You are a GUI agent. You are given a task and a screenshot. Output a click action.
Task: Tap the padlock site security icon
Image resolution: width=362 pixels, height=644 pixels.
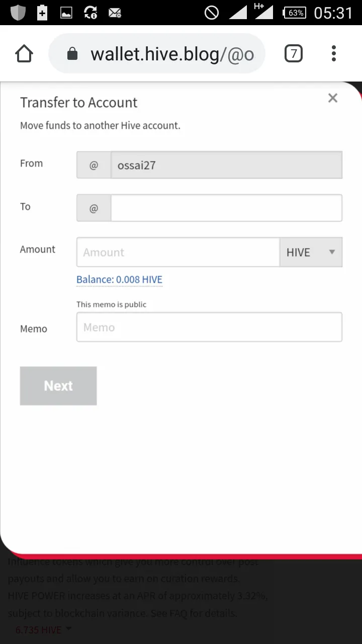click(72, 54)
